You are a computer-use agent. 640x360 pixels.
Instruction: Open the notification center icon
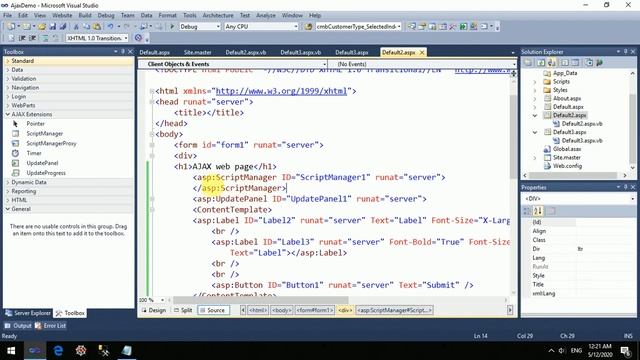(x=625, y=351)
